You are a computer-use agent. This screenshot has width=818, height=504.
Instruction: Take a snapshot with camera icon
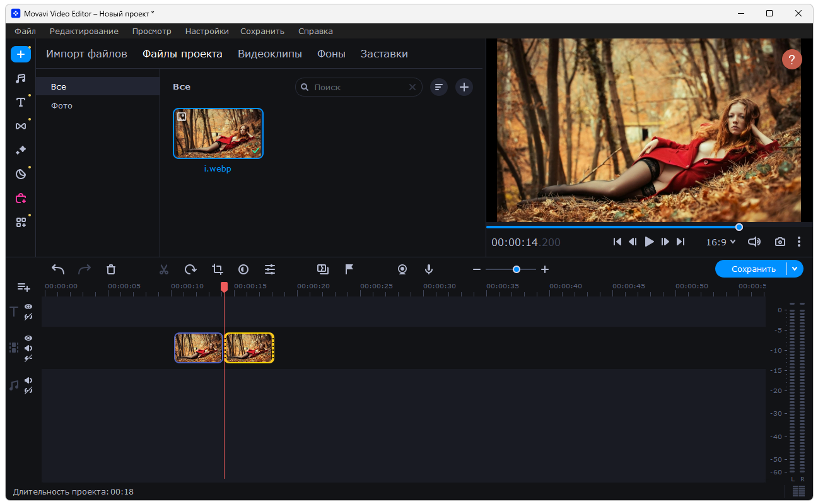click(780, 242)
